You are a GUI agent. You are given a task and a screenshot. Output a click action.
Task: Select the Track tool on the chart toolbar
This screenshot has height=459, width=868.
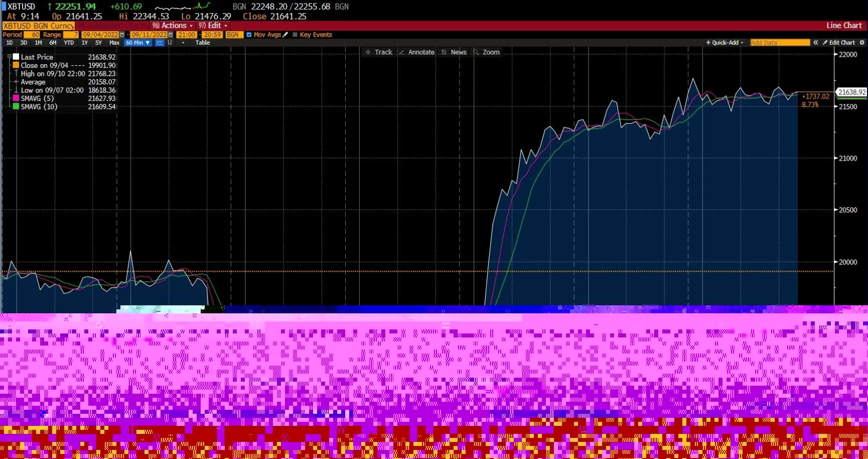[379, 52]
